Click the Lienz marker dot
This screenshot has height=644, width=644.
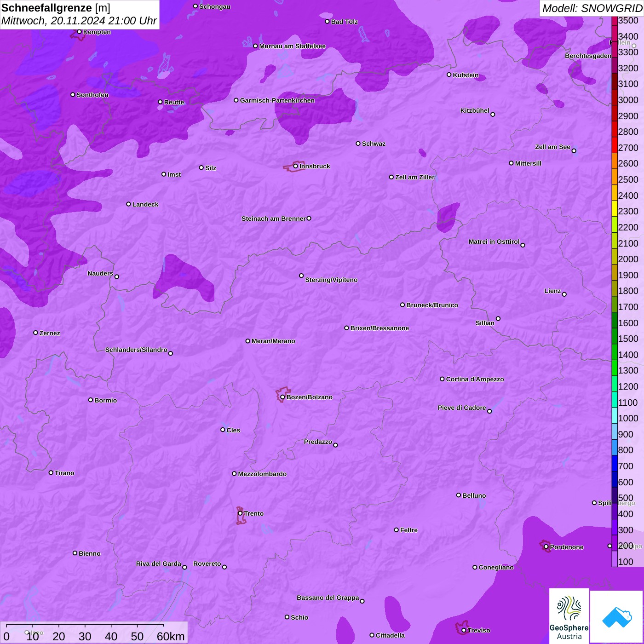tap(564, 294)
